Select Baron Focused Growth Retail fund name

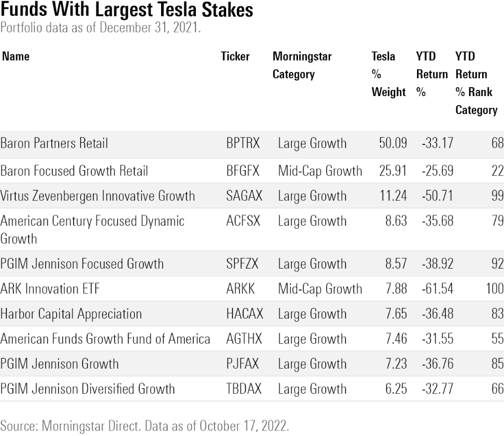click(74, 170)
